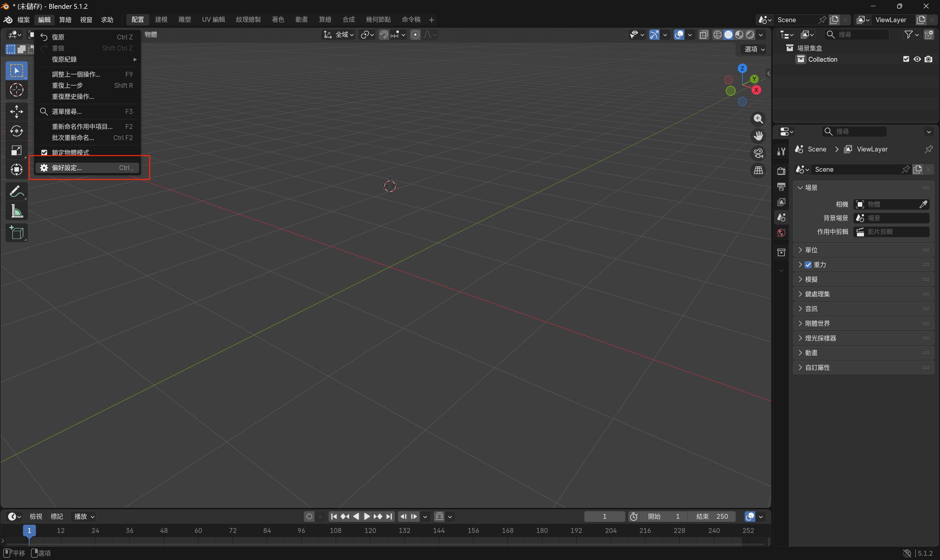
Task: Select the Measure ruler tool
Action: 16,211
